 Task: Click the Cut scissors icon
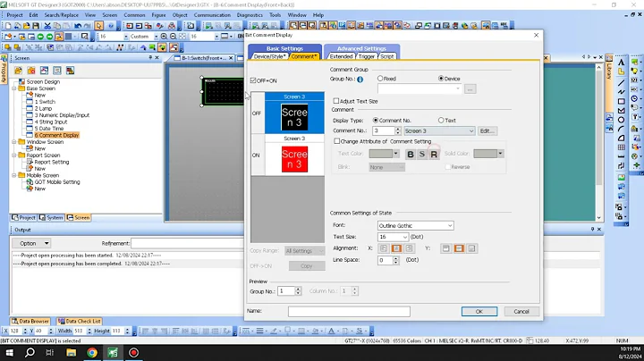click(47, 26)
